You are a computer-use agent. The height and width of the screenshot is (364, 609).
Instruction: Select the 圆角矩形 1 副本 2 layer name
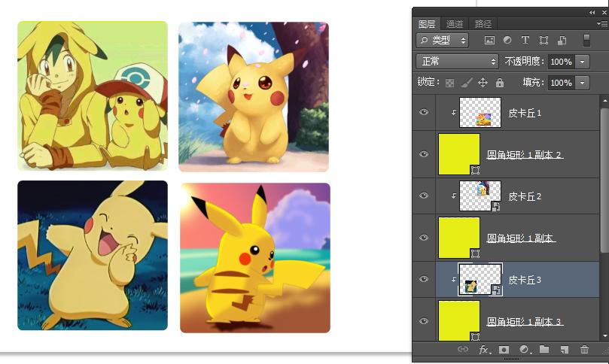(x=525, y=155)
